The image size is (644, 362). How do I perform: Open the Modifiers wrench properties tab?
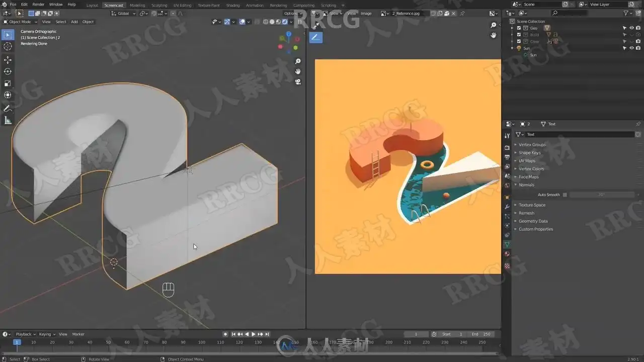coord(507,207)
